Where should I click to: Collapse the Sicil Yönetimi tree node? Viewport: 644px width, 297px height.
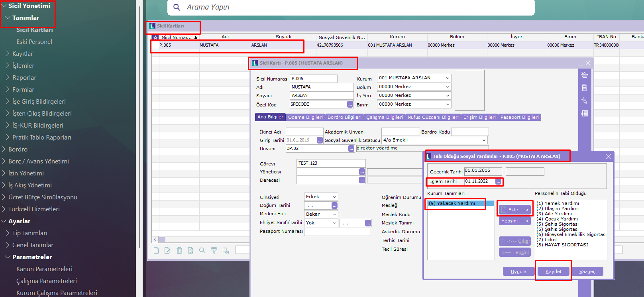[x=4, y=6]
